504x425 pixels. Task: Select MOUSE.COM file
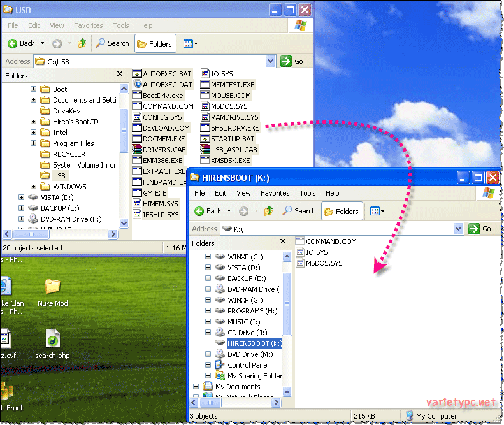click(226, 96)
